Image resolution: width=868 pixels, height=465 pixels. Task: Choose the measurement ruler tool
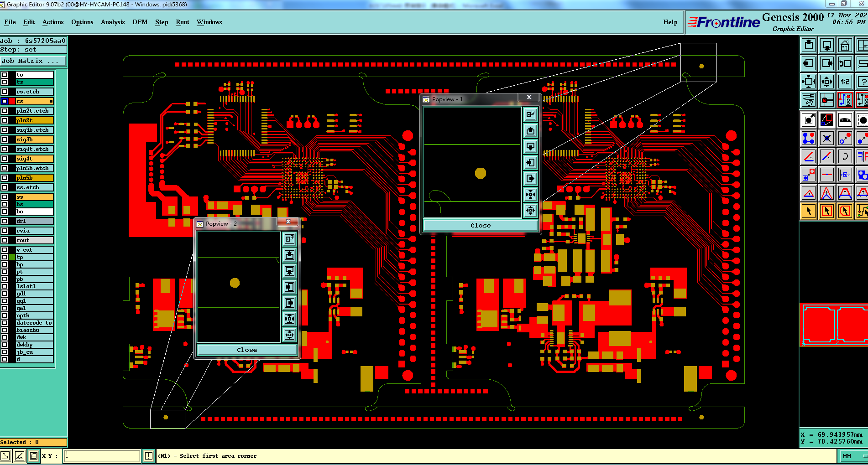pyautogui.click(x=845, y=120)
